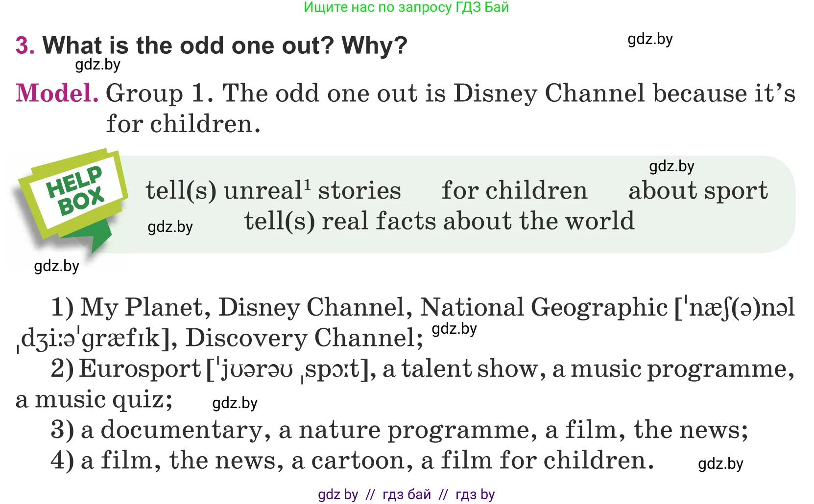The width and height of the screenshot is (814, 504).
Task: Open the purple footer 'gdz by // гдз бай' link
Action: pos(406,495)
